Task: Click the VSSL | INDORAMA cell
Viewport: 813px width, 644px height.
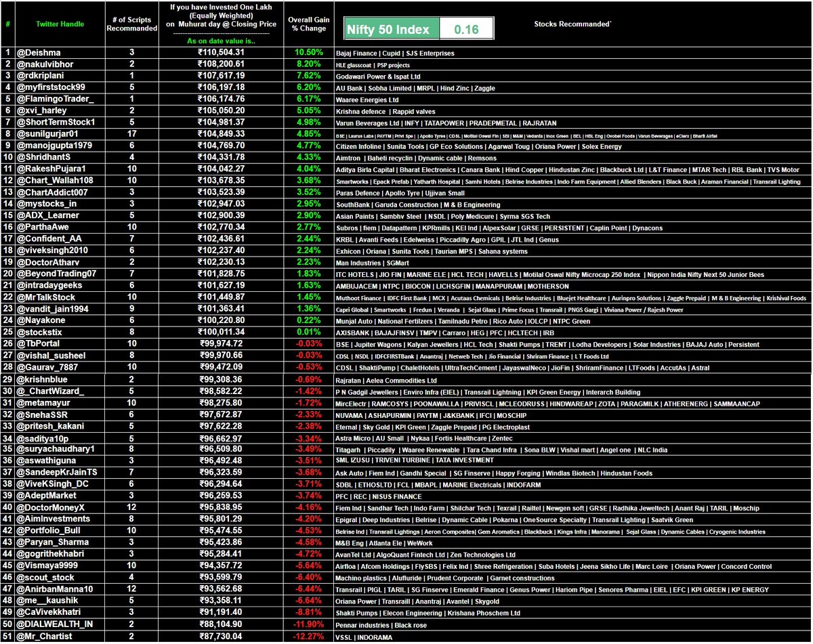Action: [x=571, y=635]
